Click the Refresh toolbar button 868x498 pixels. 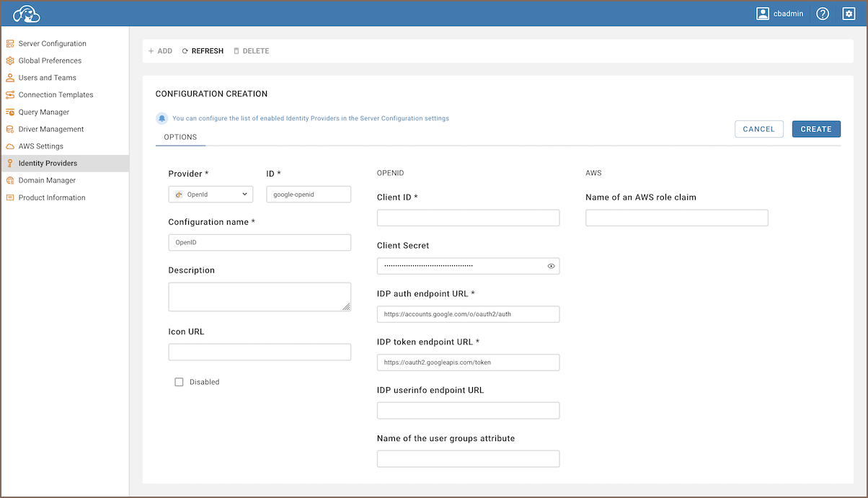(x=203, y=51)
